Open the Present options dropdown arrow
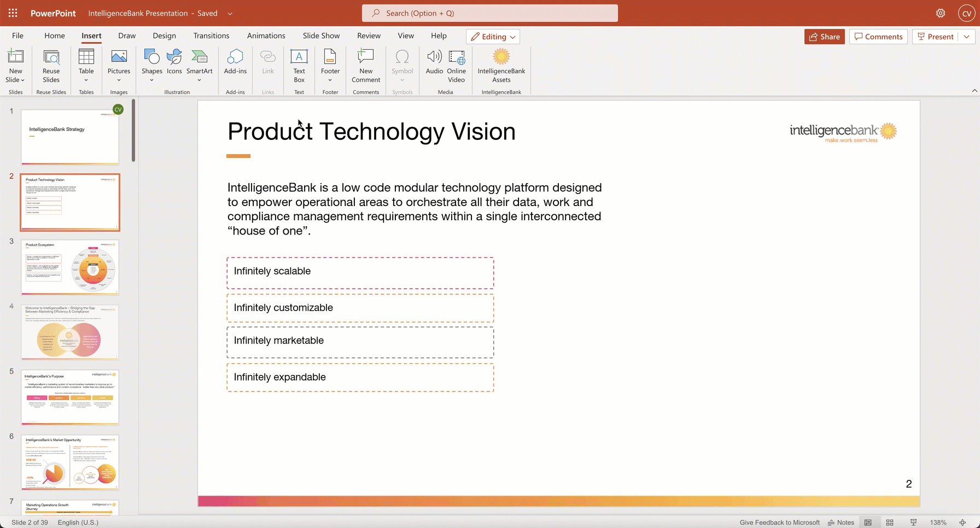 967,37
